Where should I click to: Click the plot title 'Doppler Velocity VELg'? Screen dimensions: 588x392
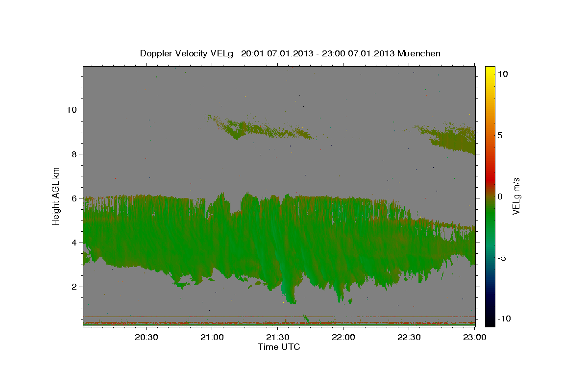click(186, 53)
